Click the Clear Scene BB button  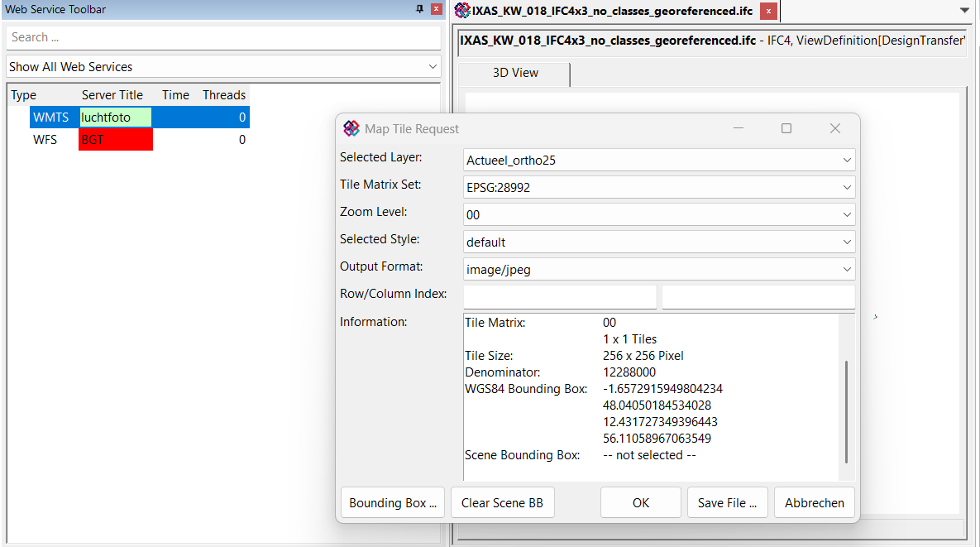[502, 503]
